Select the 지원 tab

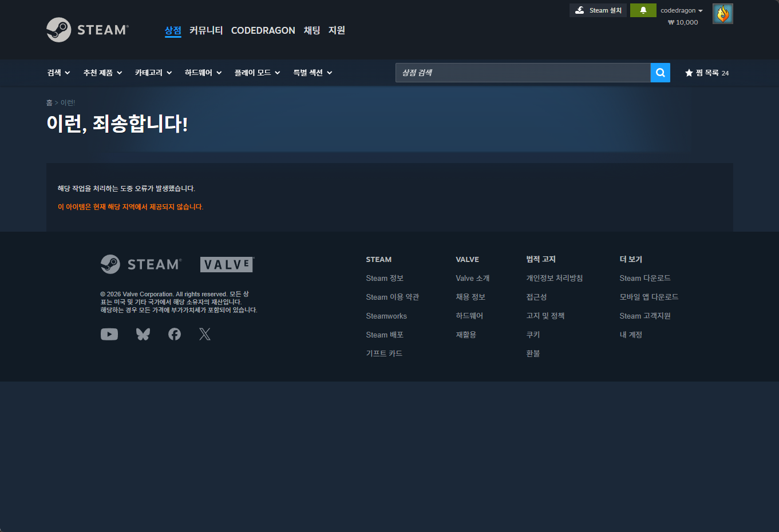(x=337, y=30)
